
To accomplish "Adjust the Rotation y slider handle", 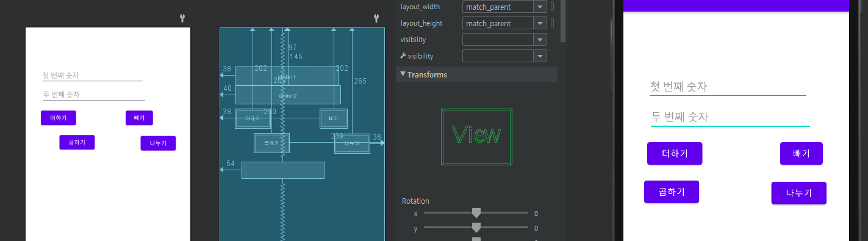I will [x=476, y=228].
